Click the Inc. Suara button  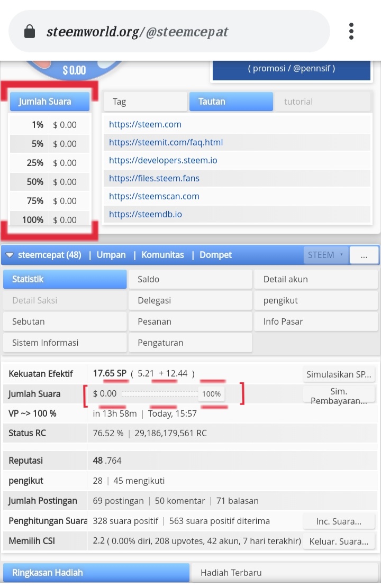pyautogui.click(x=339, y=521)
